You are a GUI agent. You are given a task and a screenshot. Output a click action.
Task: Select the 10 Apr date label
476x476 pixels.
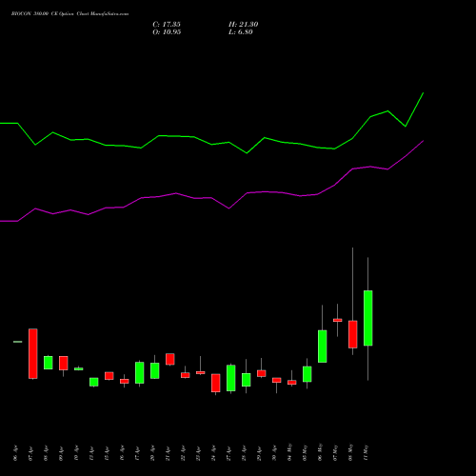pos(77,453)
